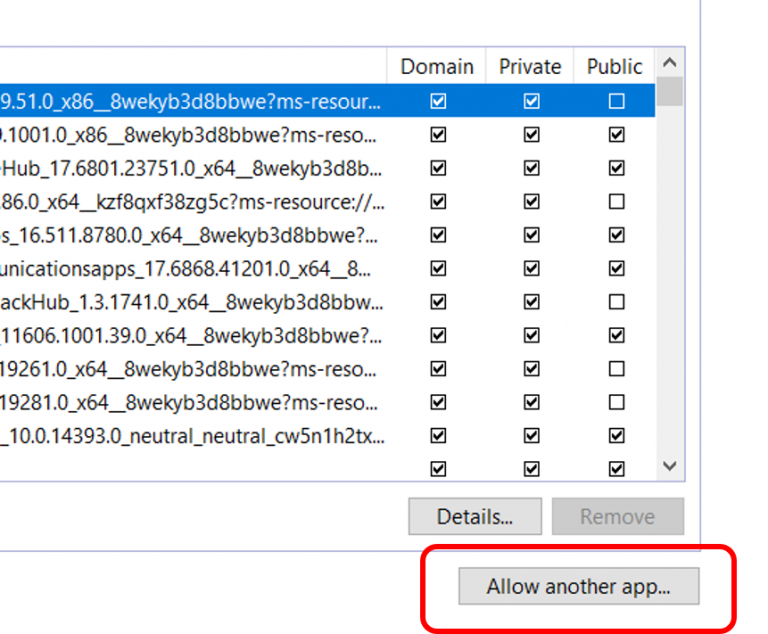768x634 pixels.
Task: Disable Public for the unicationsapps_17.6868.41201.0 entry
Action: (617, 268)
